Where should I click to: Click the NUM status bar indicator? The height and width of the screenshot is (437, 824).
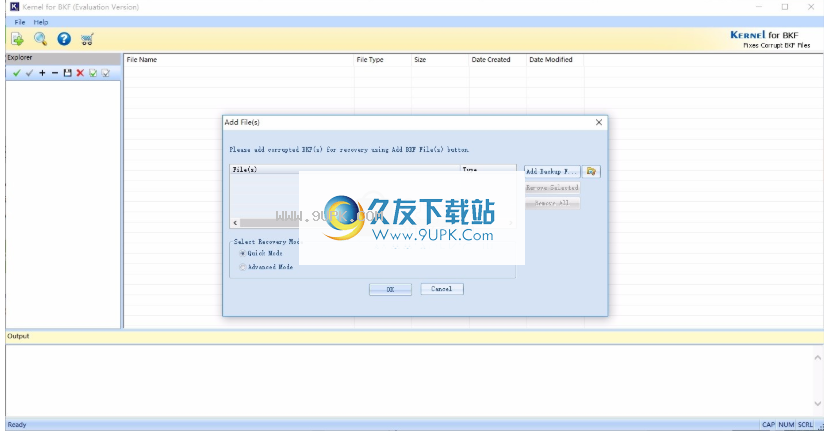pos(786,424)
